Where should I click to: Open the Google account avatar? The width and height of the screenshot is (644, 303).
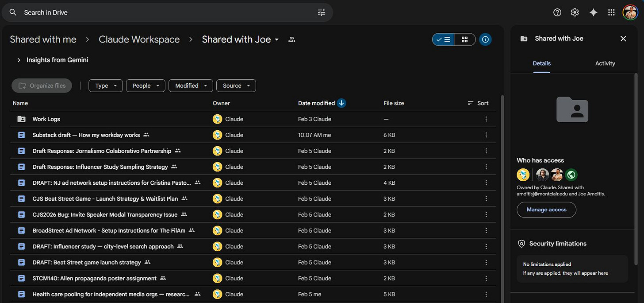pyautogui.click(x=630, y=12)
